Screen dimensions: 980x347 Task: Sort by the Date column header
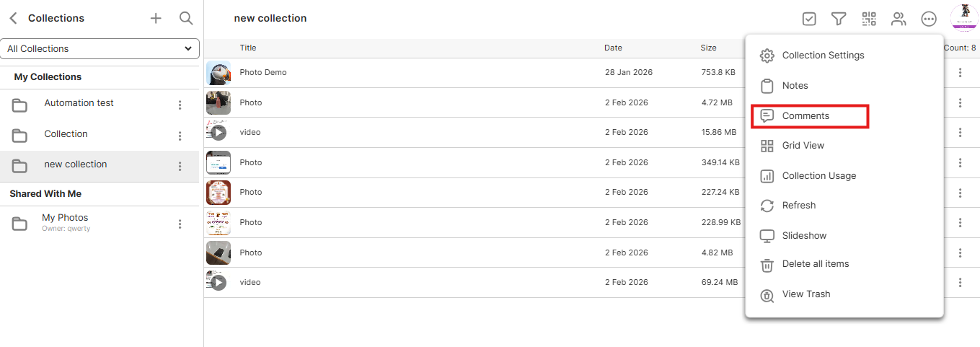tap(613, 48)
